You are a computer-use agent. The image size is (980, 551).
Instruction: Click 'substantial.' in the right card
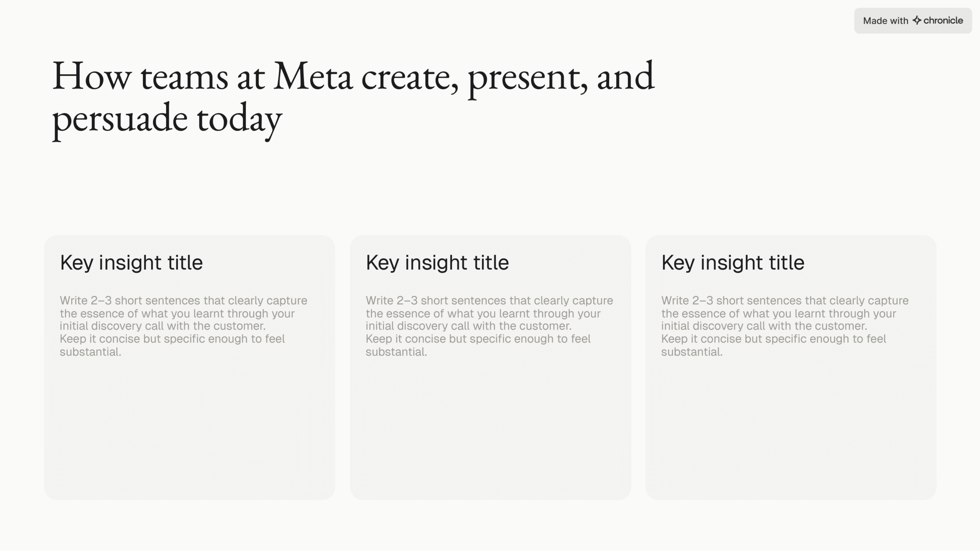click(692, 352)
